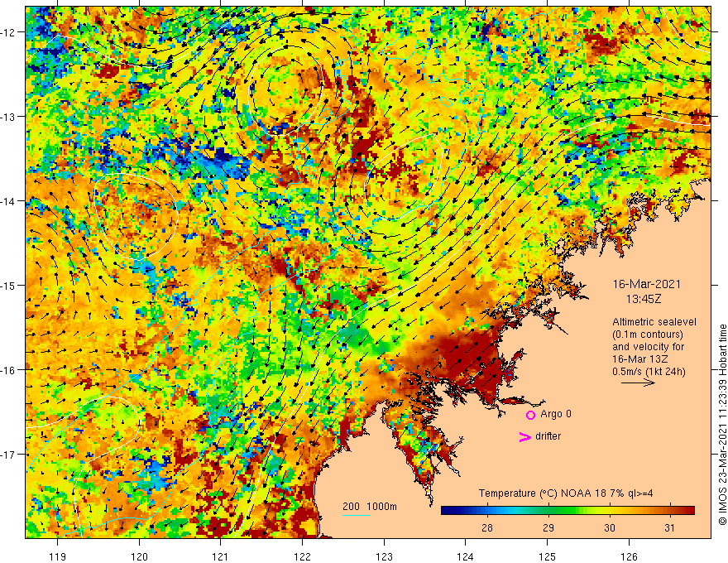Click longitude axis label 122
The image size is (728, 563).
point(302,557)
